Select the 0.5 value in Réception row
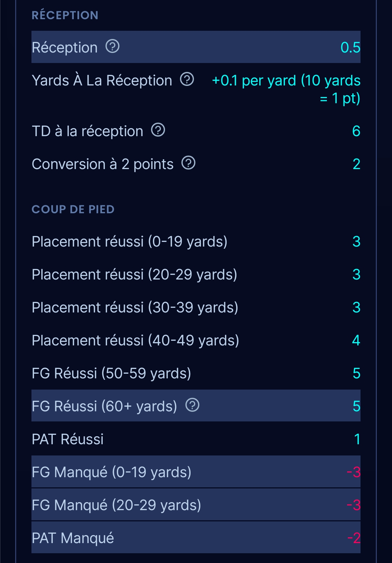Image resolution: width=392 pixels, height=563 pixels. point(350,47)
